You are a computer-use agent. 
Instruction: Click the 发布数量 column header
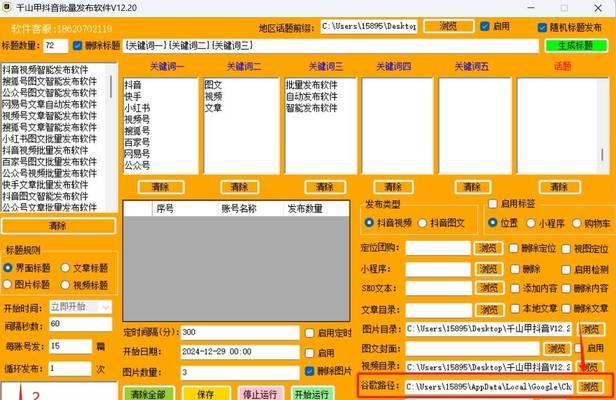[305, 209]
